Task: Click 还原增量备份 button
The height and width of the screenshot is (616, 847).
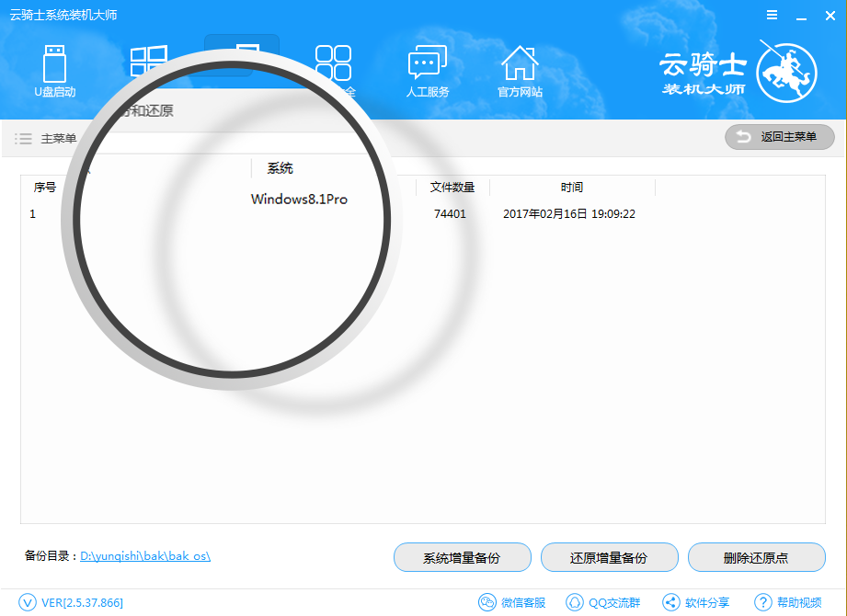Action: 610,557
